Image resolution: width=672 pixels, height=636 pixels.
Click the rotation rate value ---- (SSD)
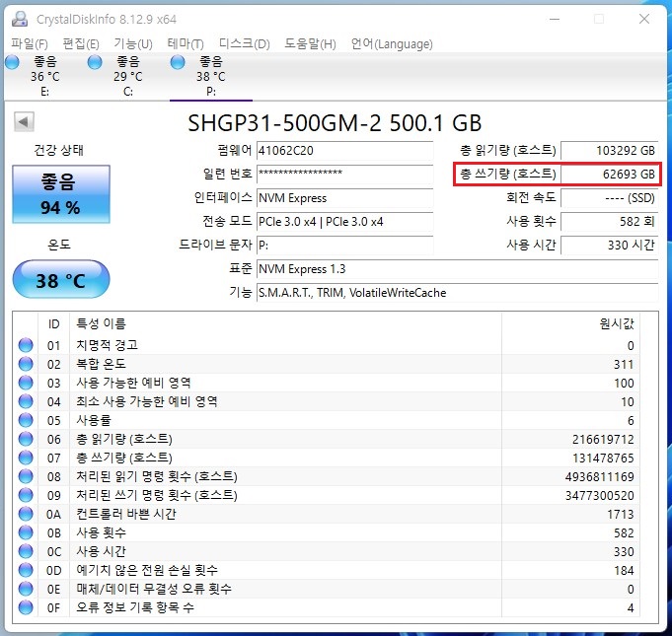(x=610, y=198)
